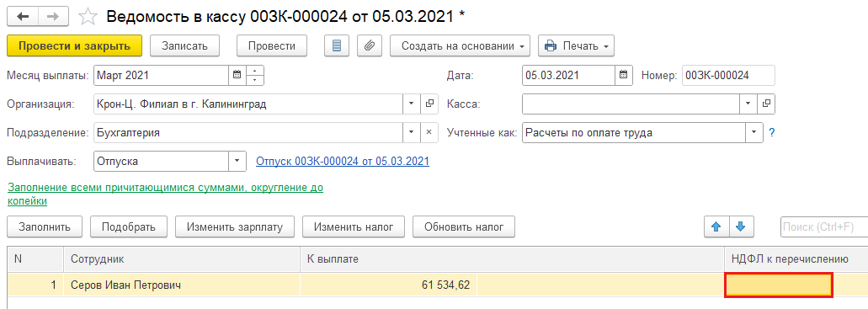The image size is (868, 309).
Task: Open the Организация field in new window
Action: click(429, 104)
